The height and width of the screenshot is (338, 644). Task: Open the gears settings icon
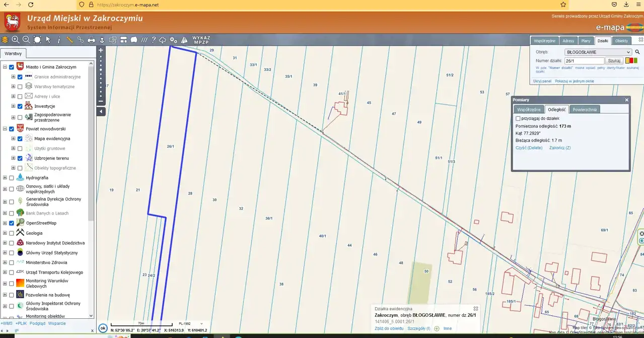(173, 40)
